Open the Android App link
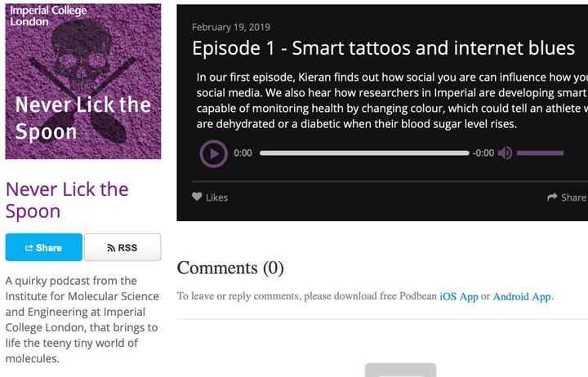The image size is (588, 377). (x=522, y=296)
